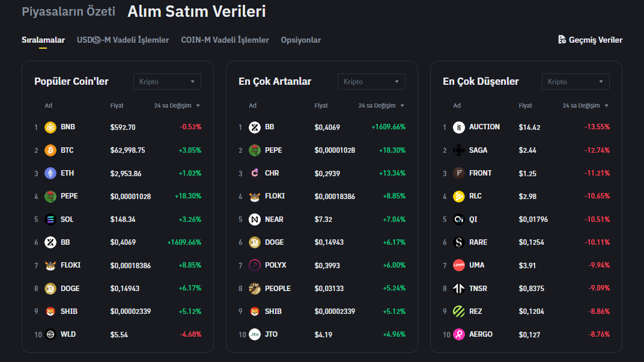Click the AUCTION coin icon
Image resolution: width=644 pixels, height=362 pixels.
click(x=459, y=127)
